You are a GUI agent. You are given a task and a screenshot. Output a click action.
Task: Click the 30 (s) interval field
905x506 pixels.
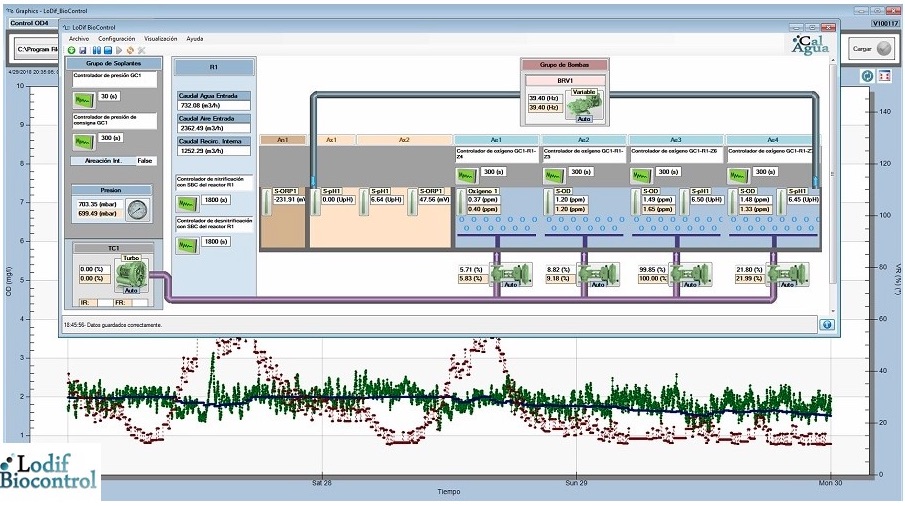[109, 96]
